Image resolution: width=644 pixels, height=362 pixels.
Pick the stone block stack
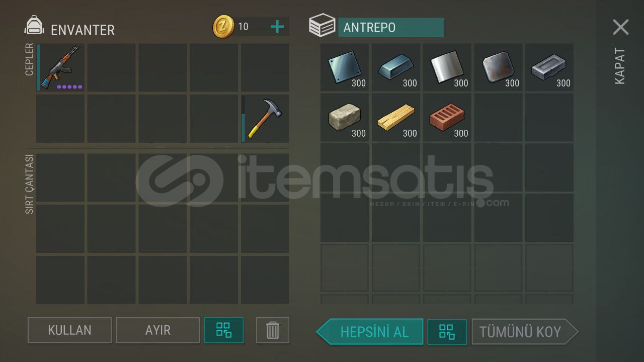(x=345, y=118)
